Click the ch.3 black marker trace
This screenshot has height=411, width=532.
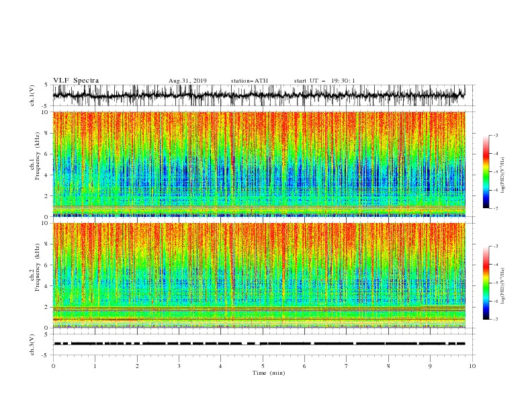coord(259,344)
